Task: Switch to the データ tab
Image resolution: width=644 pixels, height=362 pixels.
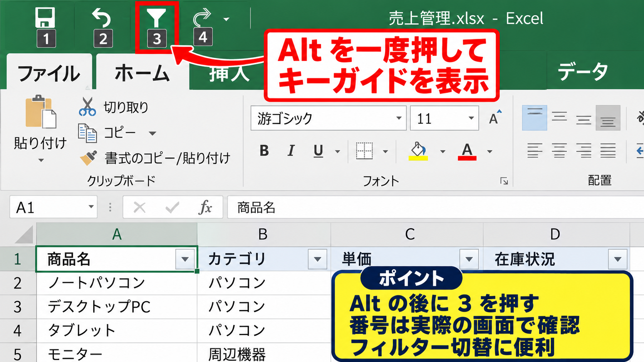Action: pos(583,72)
